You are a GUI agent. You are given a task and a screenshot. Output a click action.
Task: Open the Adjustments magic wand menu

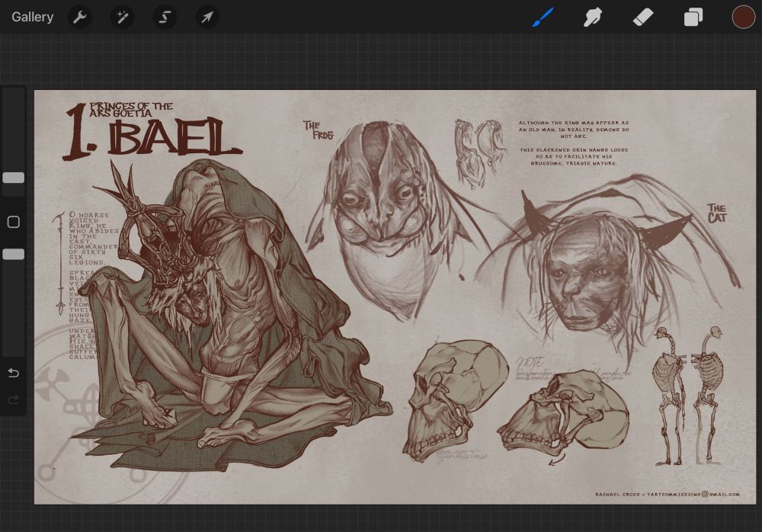[122, 17]
